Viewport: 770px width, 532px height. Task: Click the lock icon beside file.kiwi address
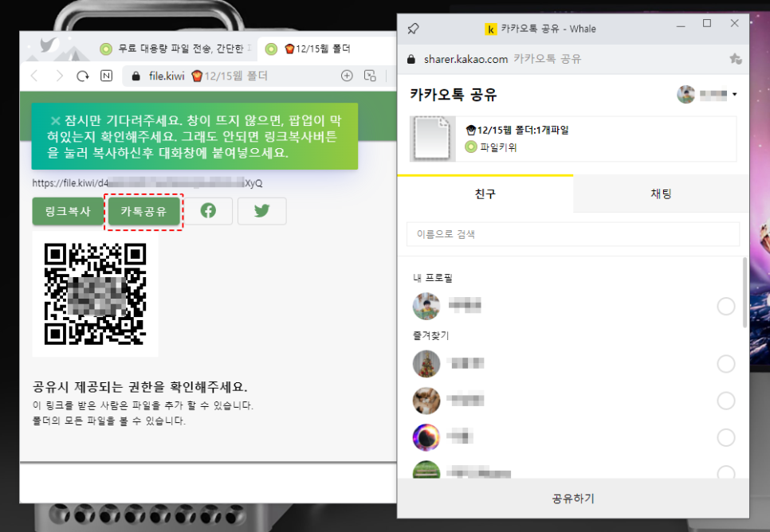[136, 76]
